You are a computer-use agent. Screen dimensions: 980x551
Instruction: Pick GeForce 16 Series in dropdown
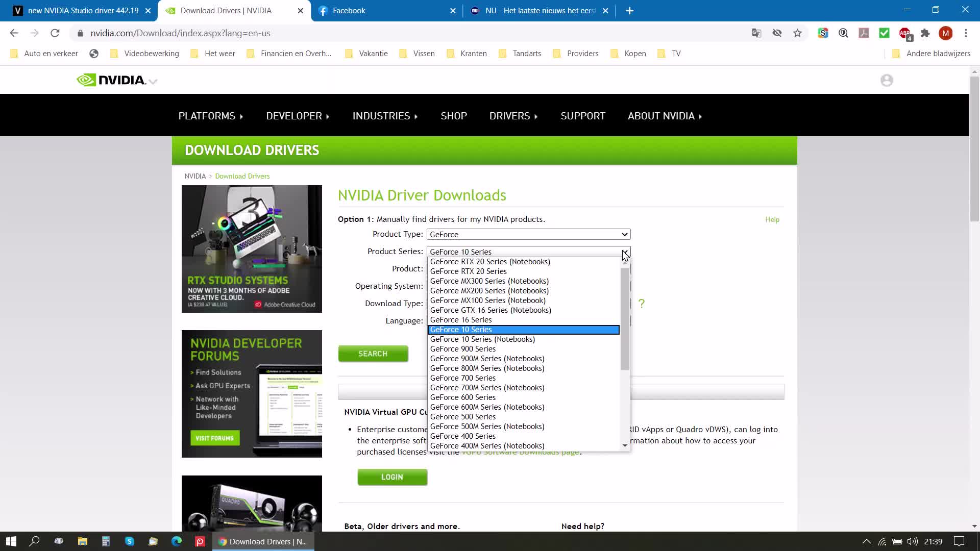coord(460,320)
